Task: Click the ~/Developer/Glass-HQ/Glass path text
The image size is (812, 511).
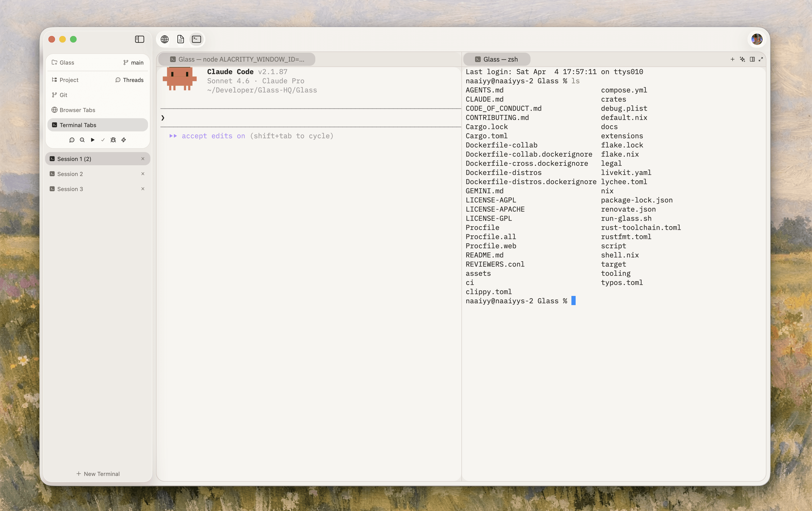Action: [262, 90]
